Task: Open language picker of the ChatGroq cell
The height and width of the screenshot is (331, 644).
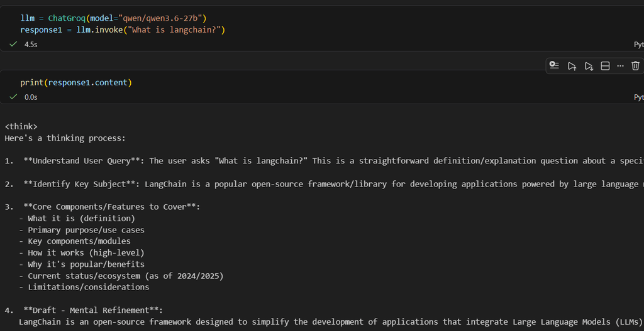Action: pyautogui.click(x=639, y=45)
